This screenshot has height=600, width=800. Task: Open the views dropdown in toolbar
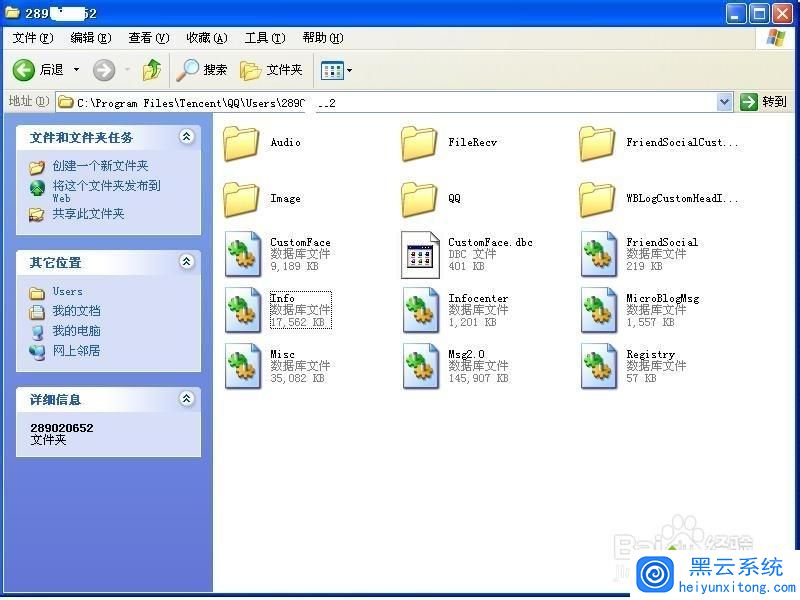tap(336, 70)
